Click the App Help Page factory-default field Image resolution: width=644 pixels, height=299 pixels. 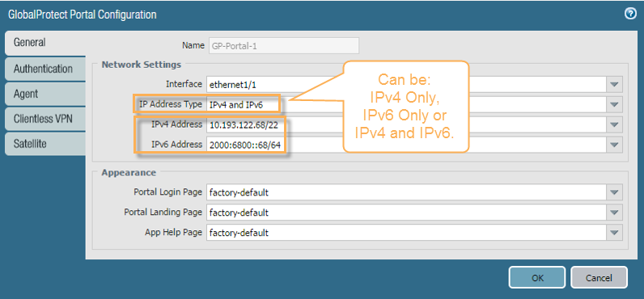click(407, 233)
